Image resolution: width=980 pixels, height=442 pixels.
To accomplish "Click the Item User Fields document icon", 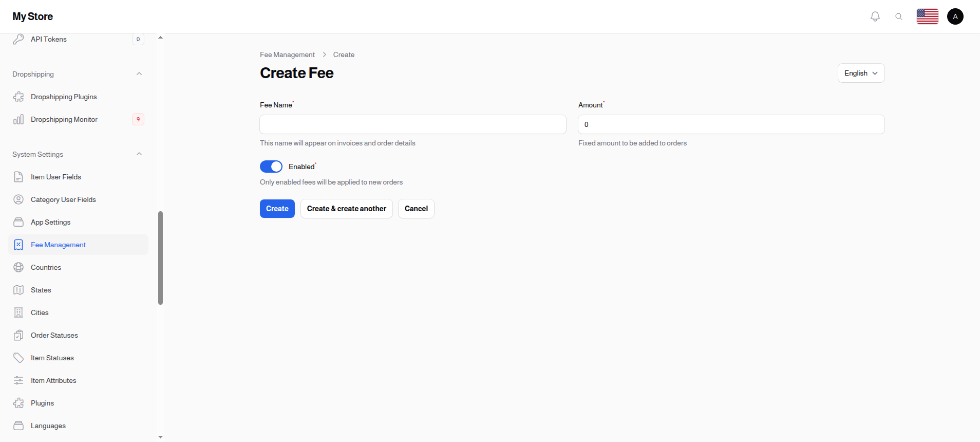I will pyautogui.click(x=18, y=177).
